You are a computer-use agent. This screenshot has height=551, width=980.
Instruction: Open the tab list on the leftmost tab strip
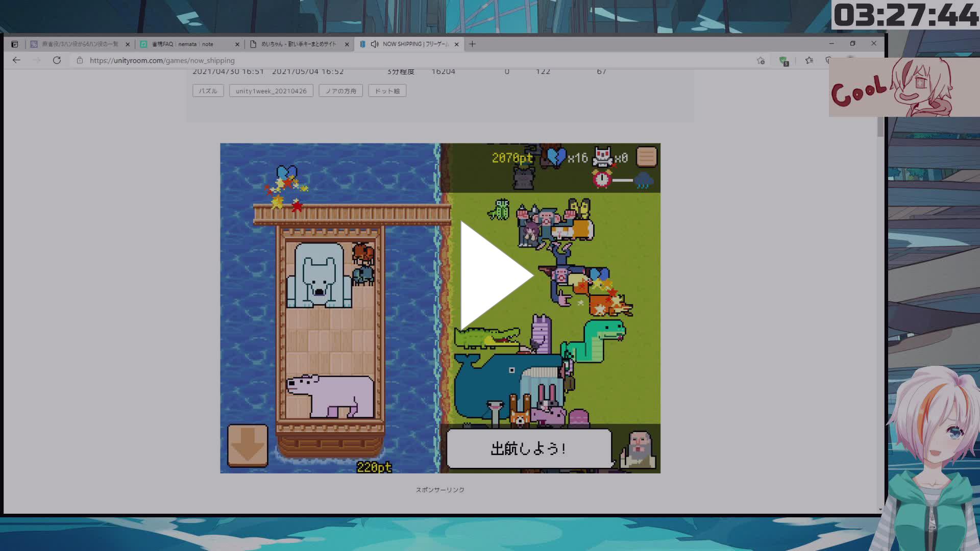point(15,44)
